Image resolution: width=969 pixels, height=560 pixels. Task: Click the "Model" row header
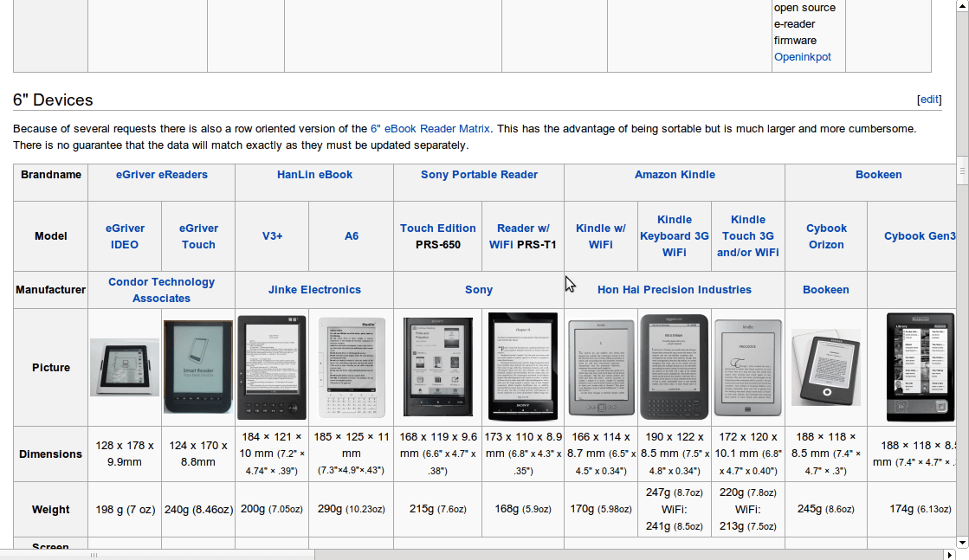51,235
